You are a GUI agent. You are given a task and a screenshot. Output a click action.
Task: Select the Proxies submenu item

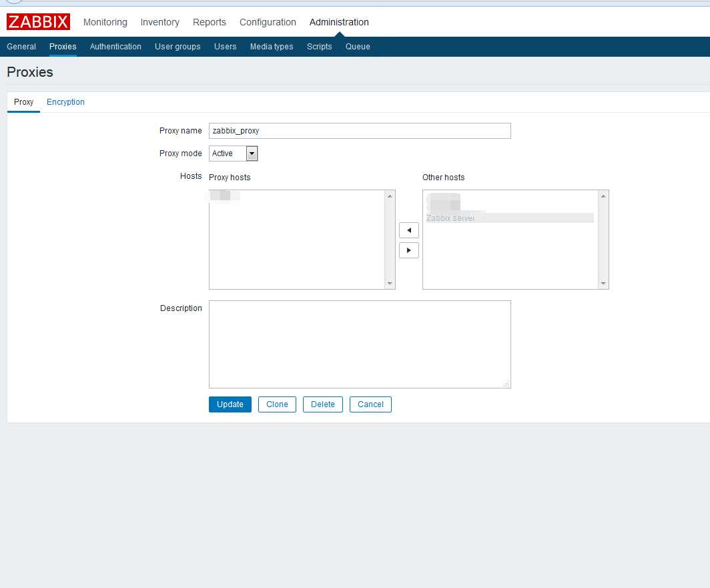point(63,47)
